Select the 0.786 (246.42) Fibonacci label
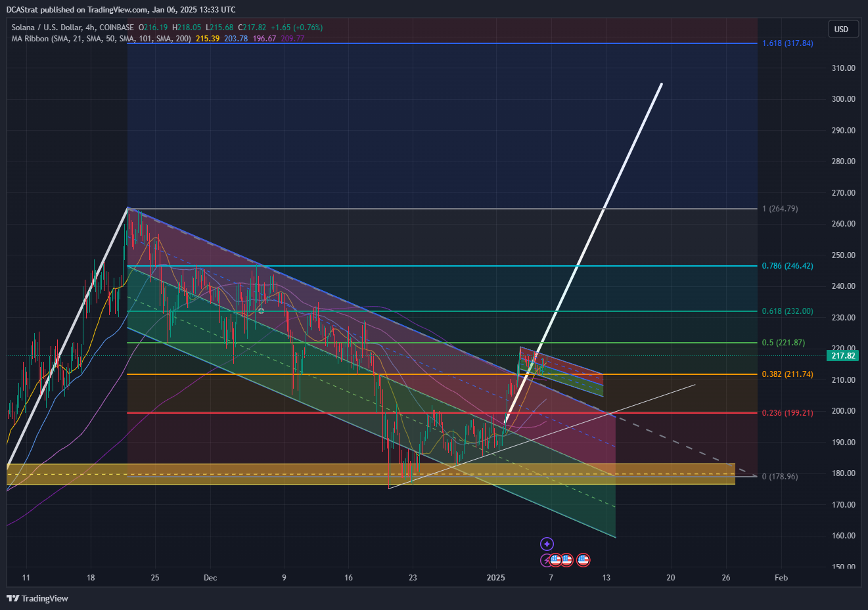The width and height of the screenshot is (868, 610). pos(787,266)
